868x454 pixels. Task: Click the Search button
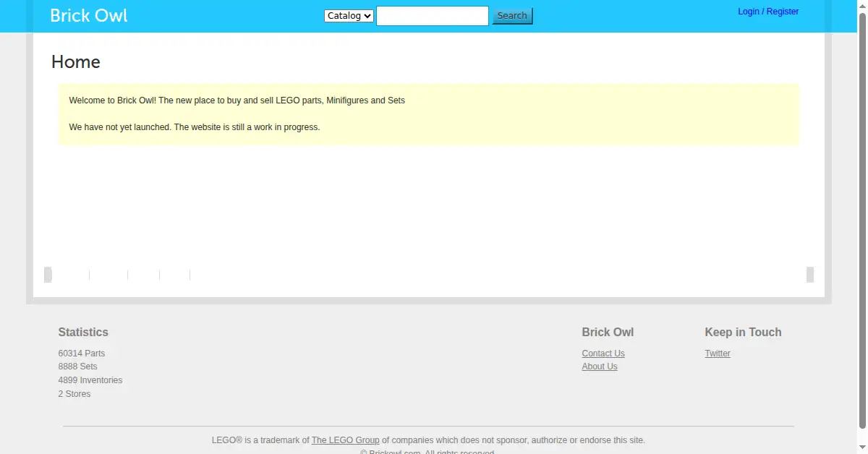tap(512, 16)
